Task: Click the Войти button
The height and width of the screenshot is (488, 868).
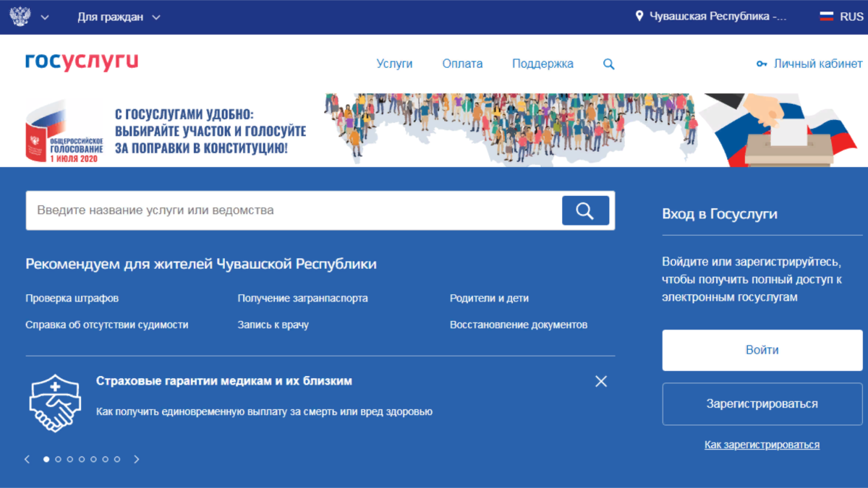Action: pyautogui.click(x=762, y=350)
